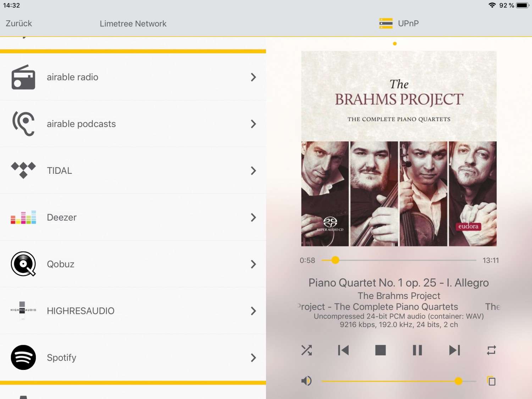Check the Wi-Fi status icon
Viewport: 532px width, 399px height.
click(x=492, y=5)
